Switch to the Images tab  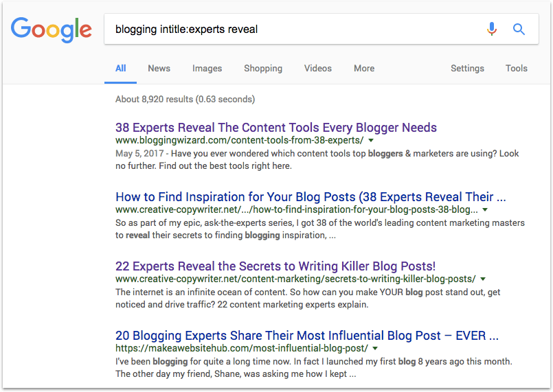point(207,69)
